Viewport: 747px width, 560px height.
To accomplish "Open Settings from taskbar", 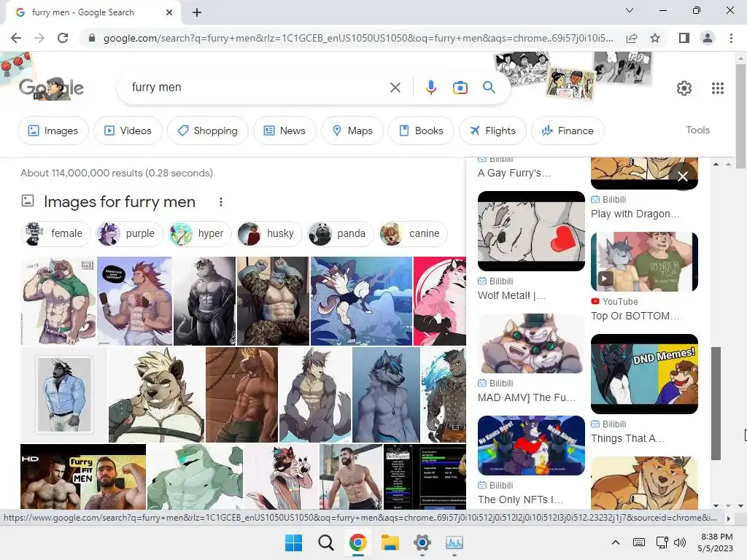I will pyautogui.click(x=422, y=542).
